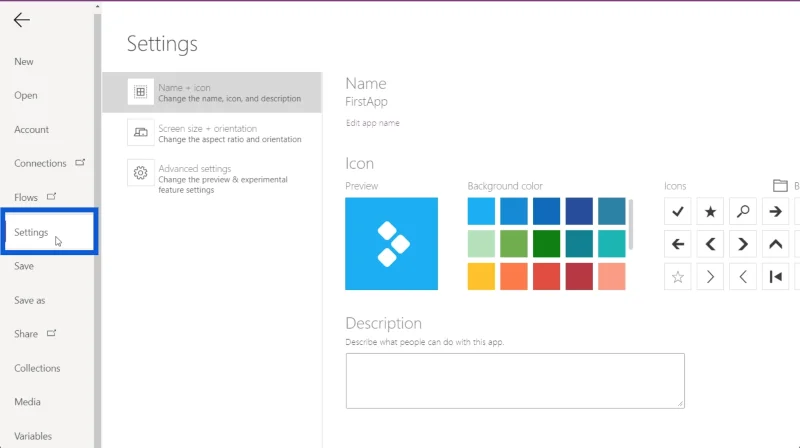800x448 pixels.
Task: Open Share in the sidebar
Action: pyautogui.click(x=26, y=334)
